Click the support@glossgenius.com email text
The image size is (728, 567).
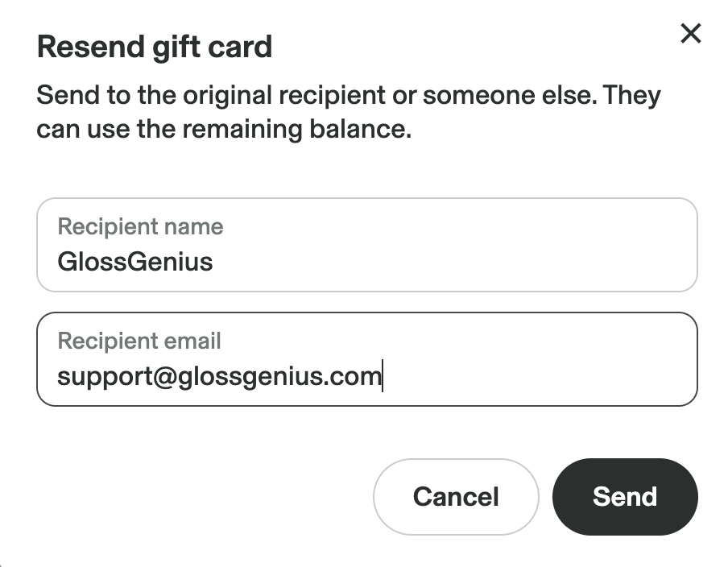tap(218, 376)
